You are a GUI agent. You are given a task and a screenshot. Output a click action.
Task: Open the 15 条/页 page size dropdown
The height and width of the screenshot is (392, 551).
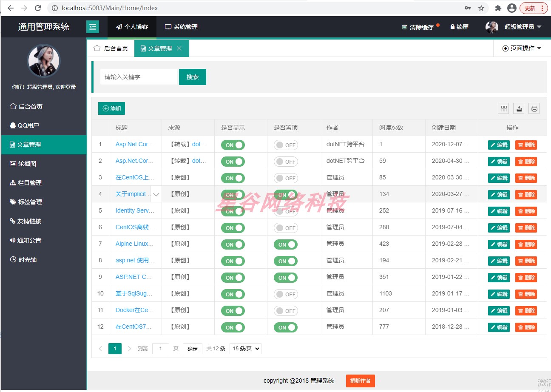(245, 349)
